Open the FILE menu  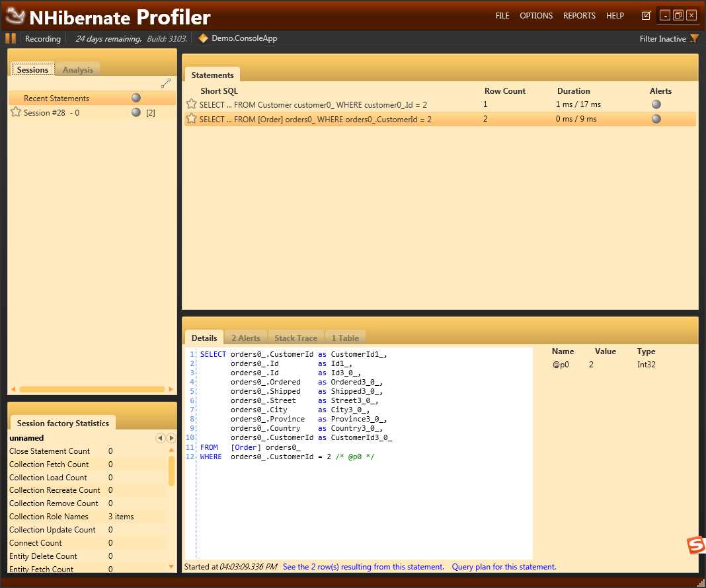point(502,16)
